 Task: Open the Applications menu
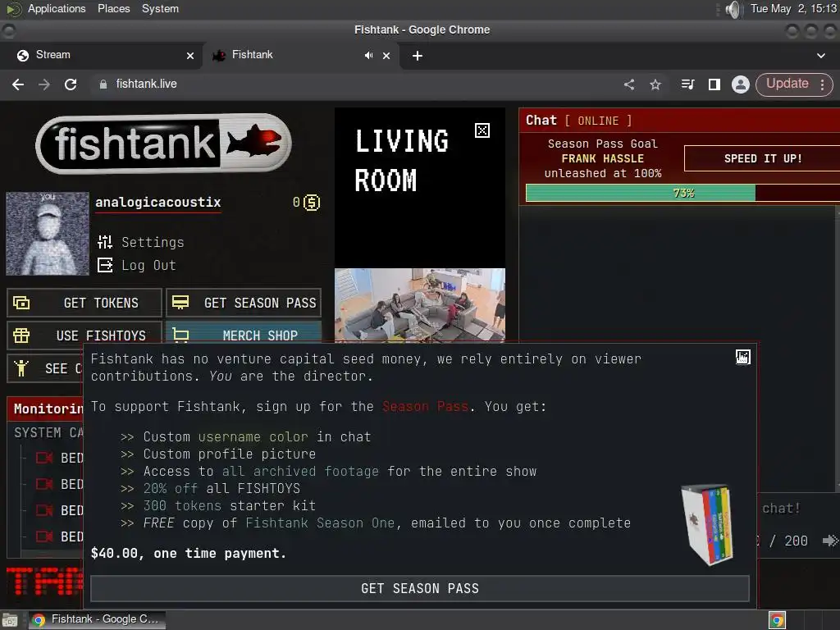pos(57,8)
